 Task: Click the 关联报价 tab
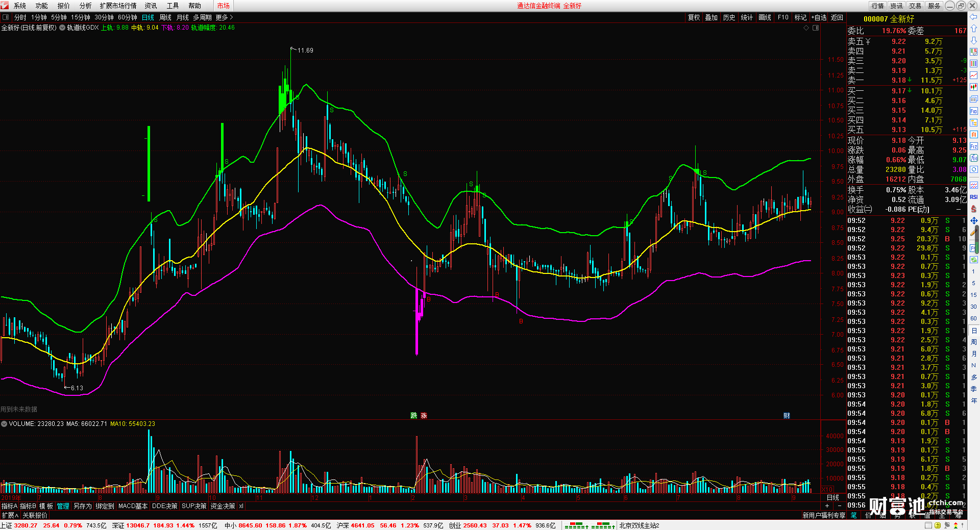pos(35,515)
